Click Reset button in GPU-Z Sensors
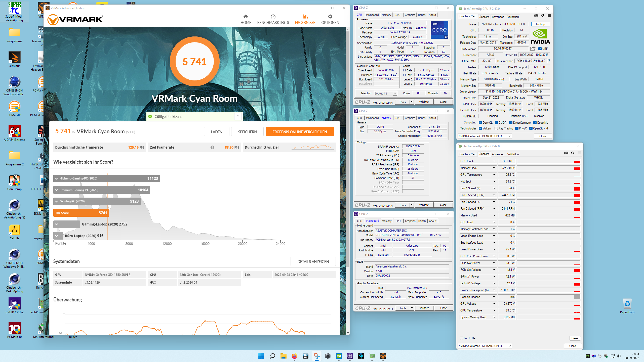 (x=575, y=338)
